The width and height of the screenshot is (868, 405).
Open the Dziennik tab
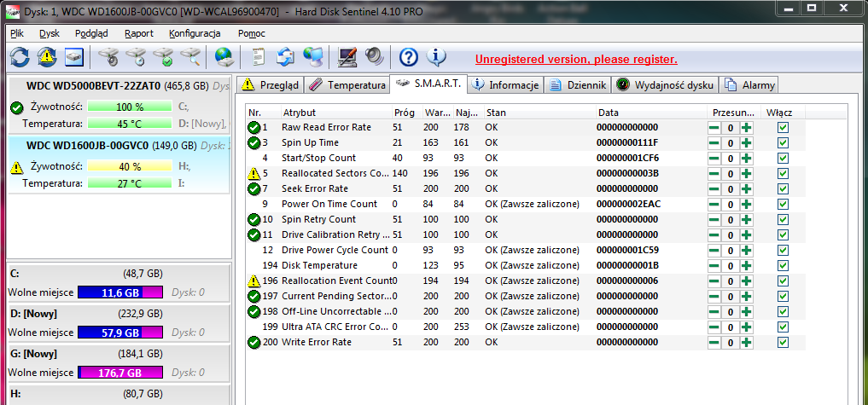[x=578, y=85]
